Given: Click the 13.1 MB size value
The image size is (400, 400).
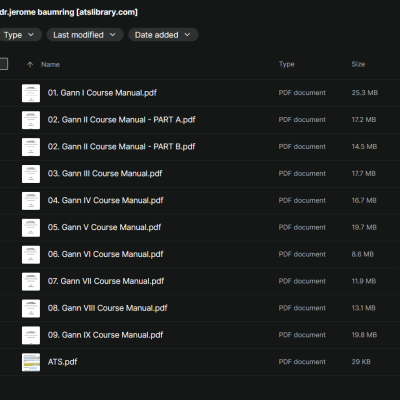Looking at the screenshot, I should pos(363,308).
